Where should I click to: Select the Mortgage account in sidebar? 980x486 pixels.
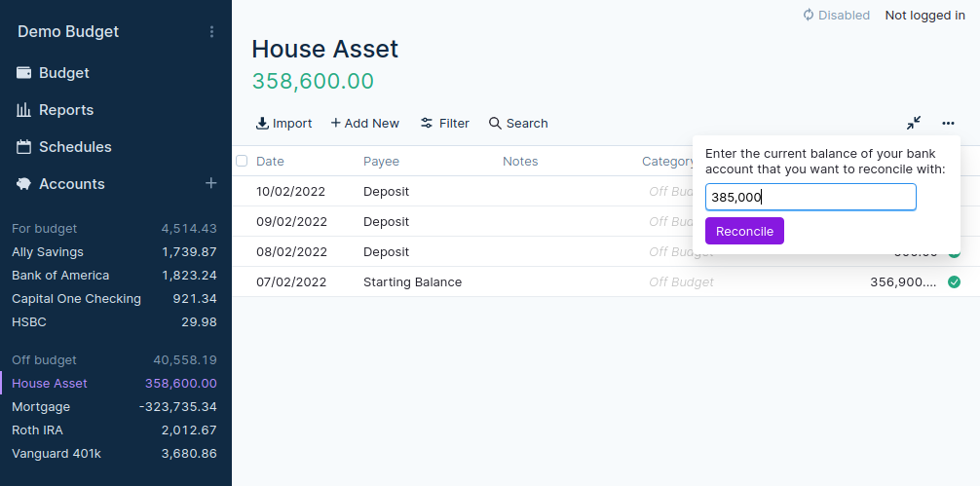coord(41,407)
